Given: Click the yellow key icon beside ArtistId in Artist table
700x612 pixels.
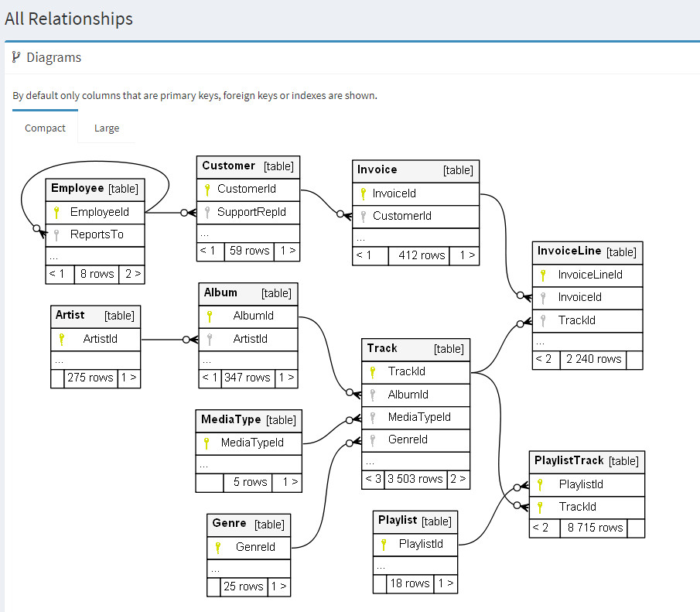Looking at the screenshot, I should click(61, 339).
